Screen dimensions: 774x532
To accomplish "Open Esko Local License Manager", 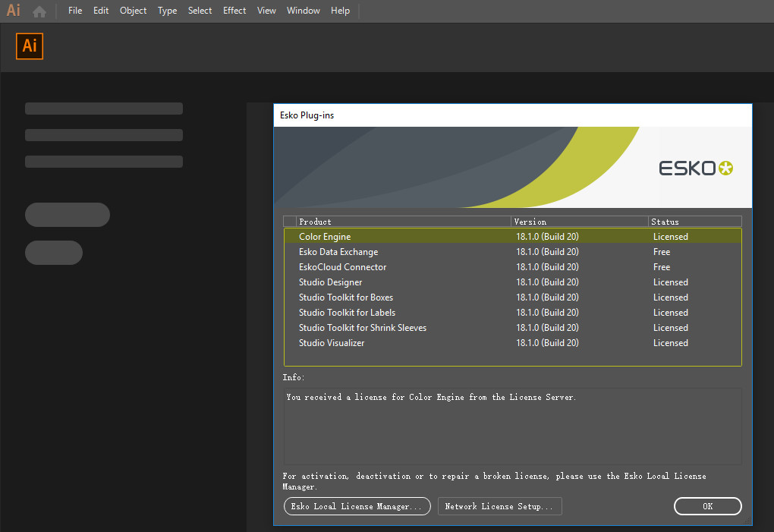I will (x=357, y=506).
